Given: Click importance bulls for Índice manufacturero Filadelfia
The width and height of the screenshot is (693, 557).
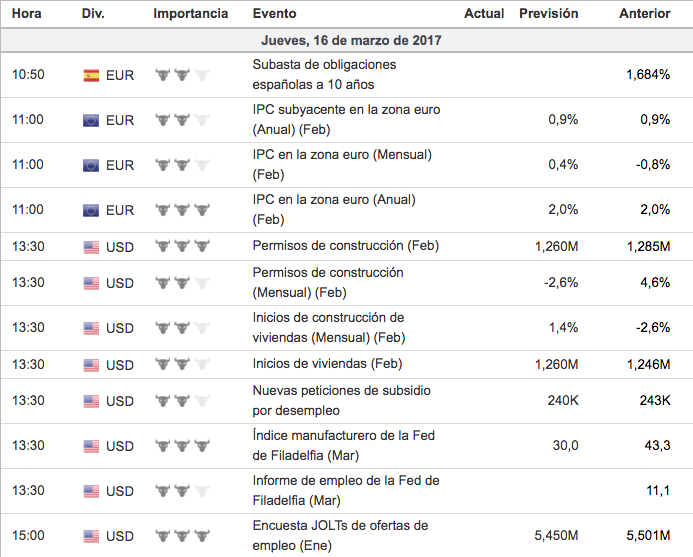Looking at the screenshot, I should tap(183, 446).
